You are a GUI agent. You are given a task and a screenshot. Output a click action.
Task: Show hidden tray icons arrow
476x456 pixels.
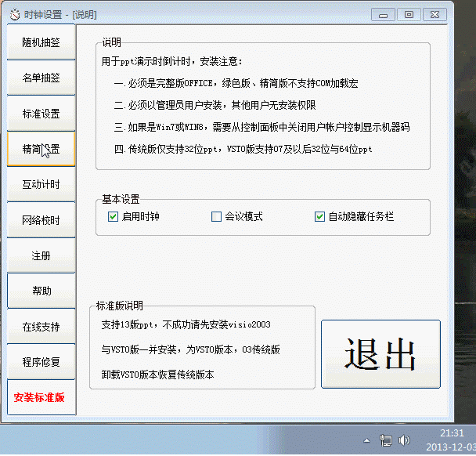pos(366,440)
